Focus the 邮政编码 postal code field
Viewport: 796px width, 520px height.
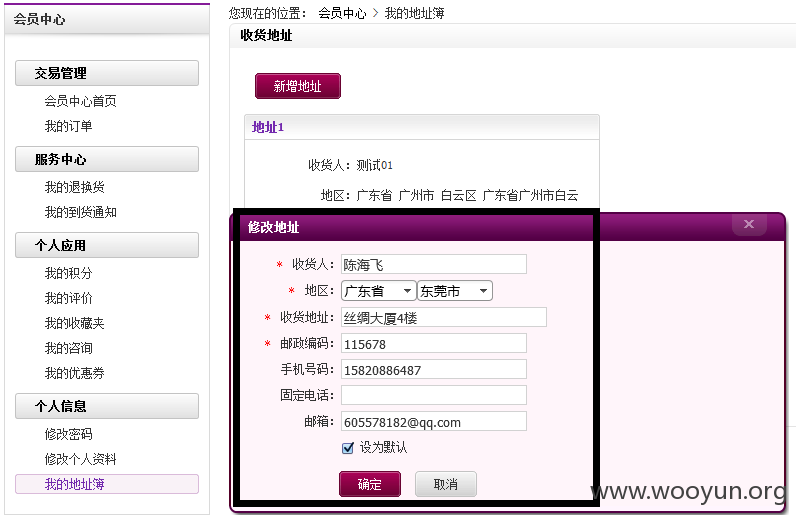(434, 344)
